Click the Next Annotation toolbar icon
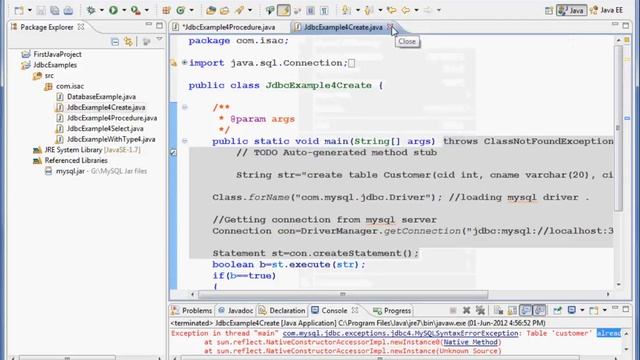The height and width of the screenshot is (360, 640). pyautogui.click(x=347, y=10)
